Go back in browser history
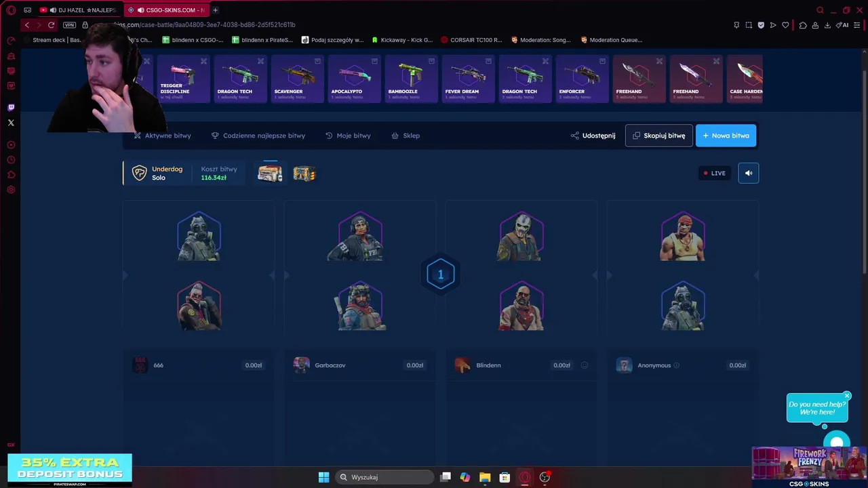868x488 pixels. (26, 25)
